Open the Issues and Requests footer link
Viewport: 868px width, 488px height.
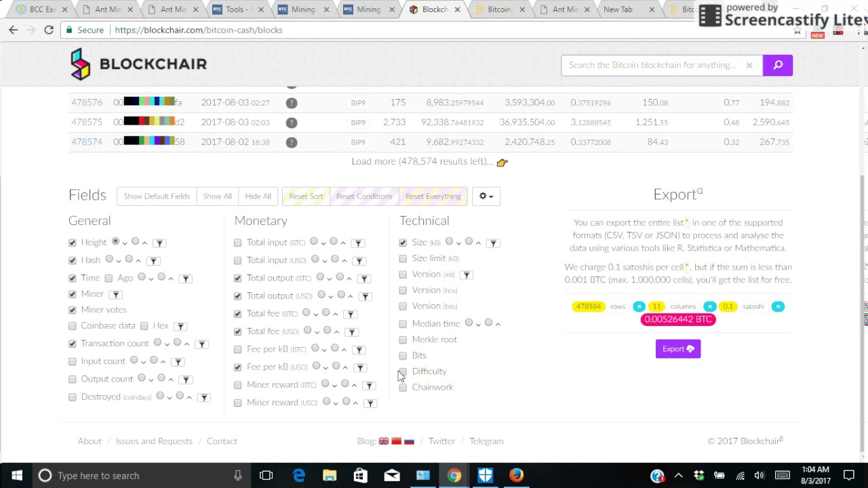[154, 441]
